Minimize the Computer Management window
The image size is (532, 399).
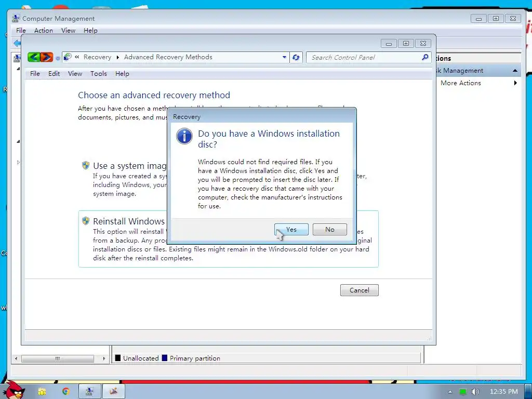[478, 18]
